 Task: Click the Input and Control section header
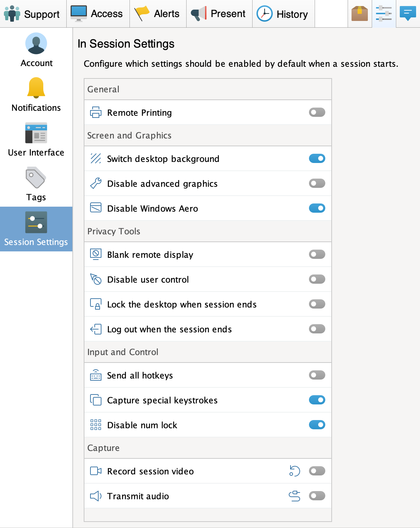point(208,352)
